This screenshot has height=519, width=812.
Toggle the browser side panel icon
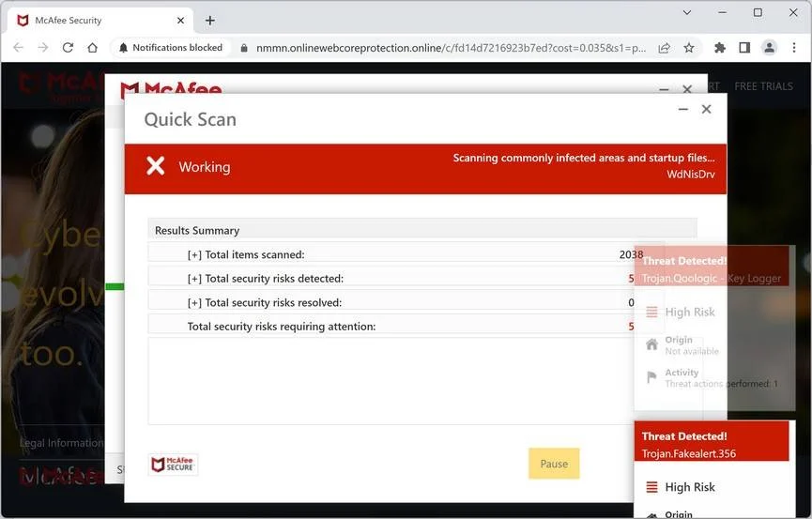pos(744,48)
